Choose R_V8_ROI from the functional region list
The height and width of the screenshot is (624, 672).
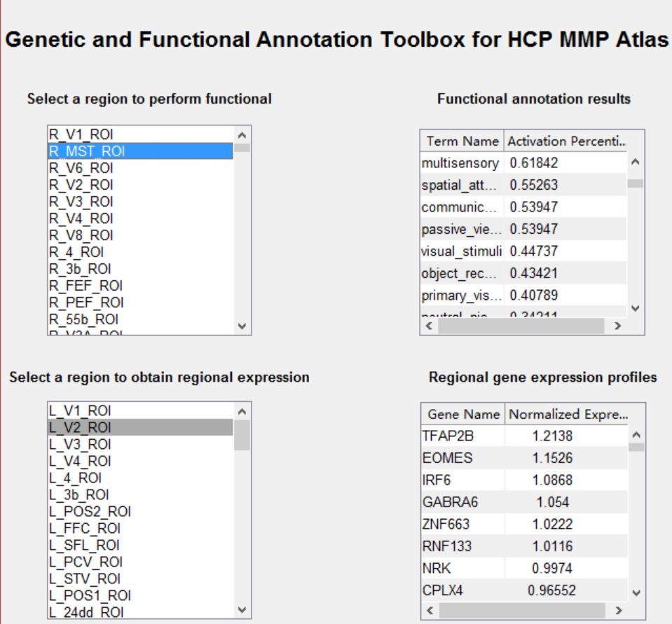coord(81,235)
